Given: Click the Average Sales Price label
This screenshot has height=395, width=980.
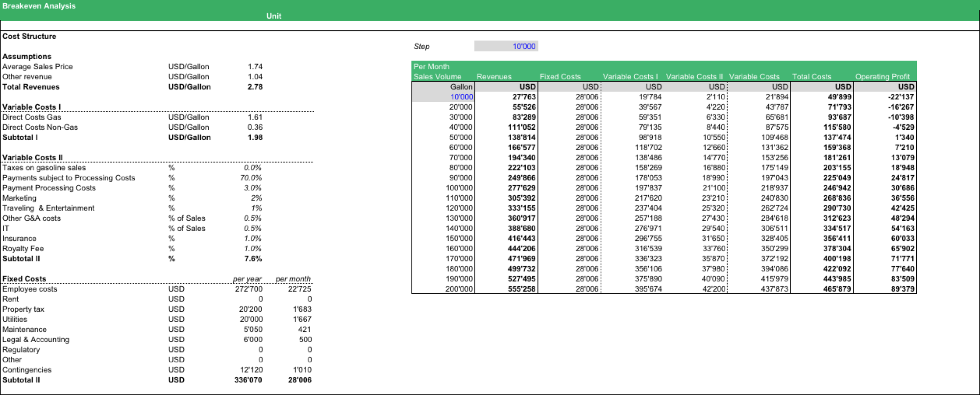Looking at the screenshot, I should [x=38, y=67].
